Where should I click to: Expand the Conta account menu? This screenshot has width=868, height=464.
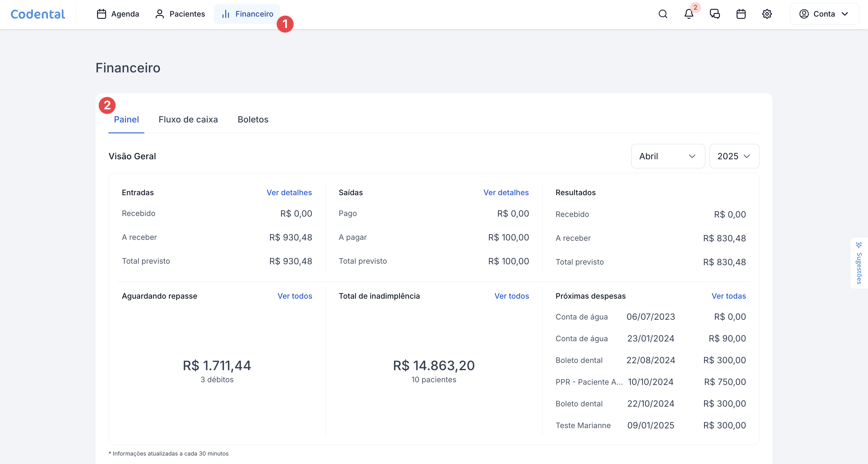coord(824,14)
